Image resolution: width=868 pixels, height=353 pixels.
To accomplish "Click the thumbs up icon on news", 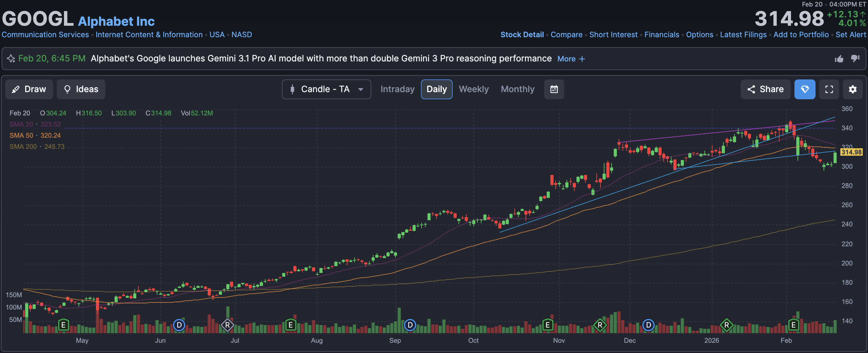I will (839, 59).
